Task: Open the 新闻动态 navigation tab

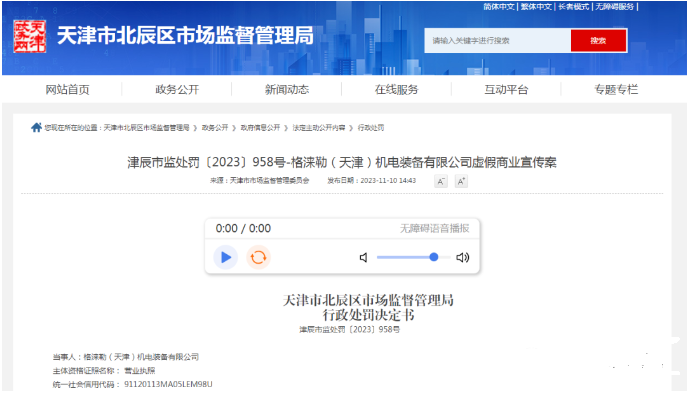Action: [287, 89]
